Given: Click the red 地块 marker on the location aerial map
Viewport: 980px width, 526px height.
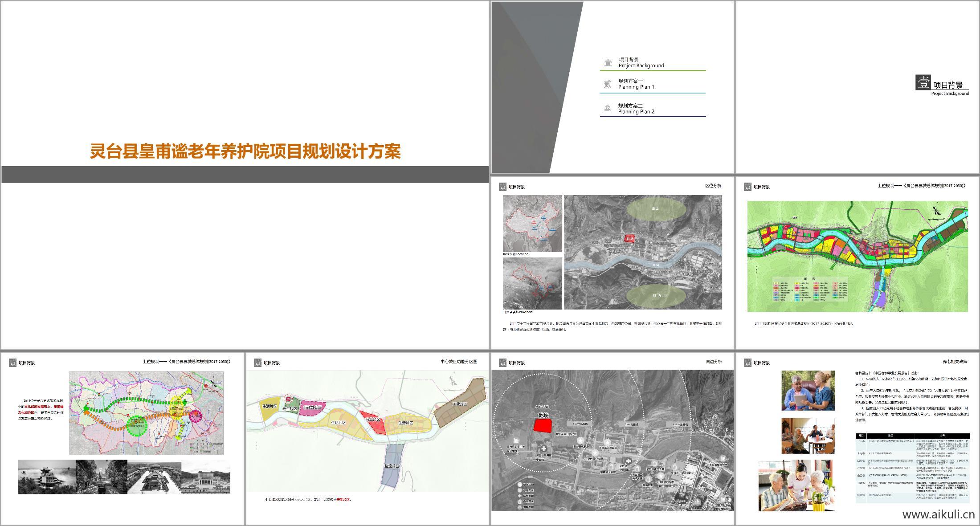Looking at the screenshot, I should click(629, 239).
